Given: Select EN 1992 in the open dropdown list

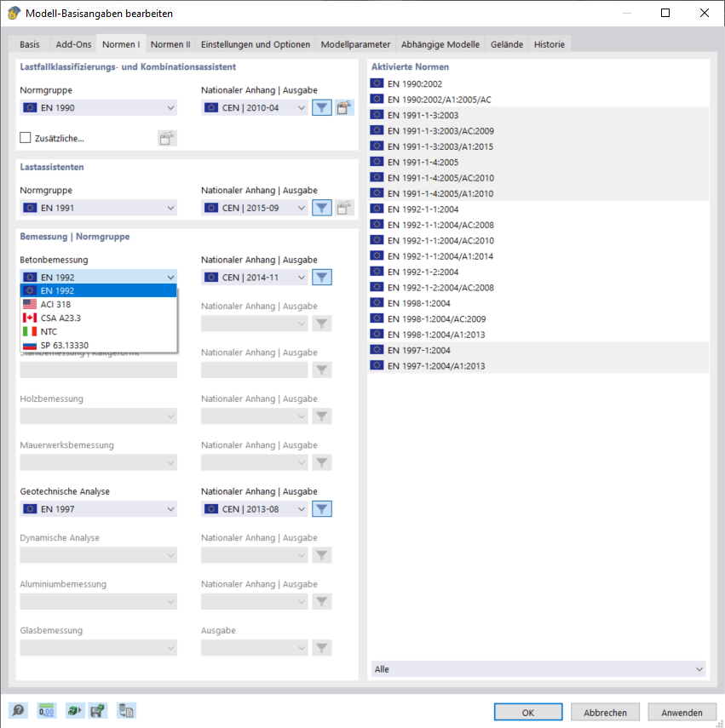Looking at the screenshot, I should (99, 290).
